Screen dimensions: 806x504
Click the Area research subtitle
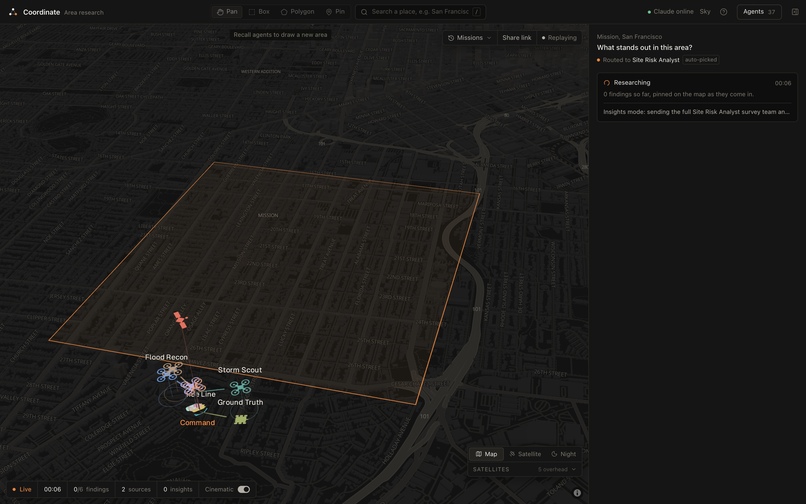click(84, 12)
